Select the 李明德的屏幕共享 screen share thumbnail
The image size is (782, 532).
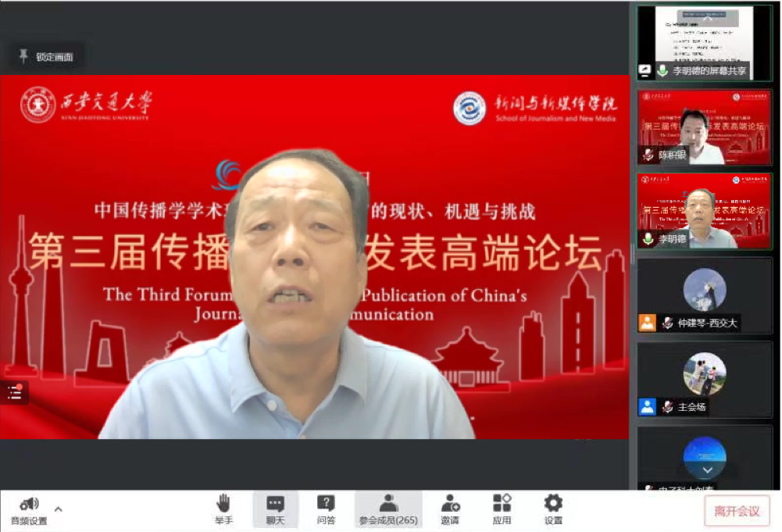[705, 43]
